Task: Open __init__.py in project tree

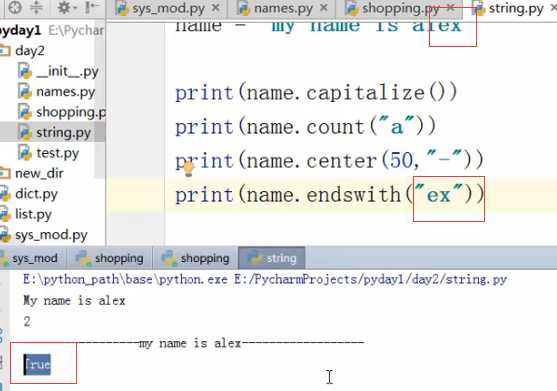Action: [67, 71]
